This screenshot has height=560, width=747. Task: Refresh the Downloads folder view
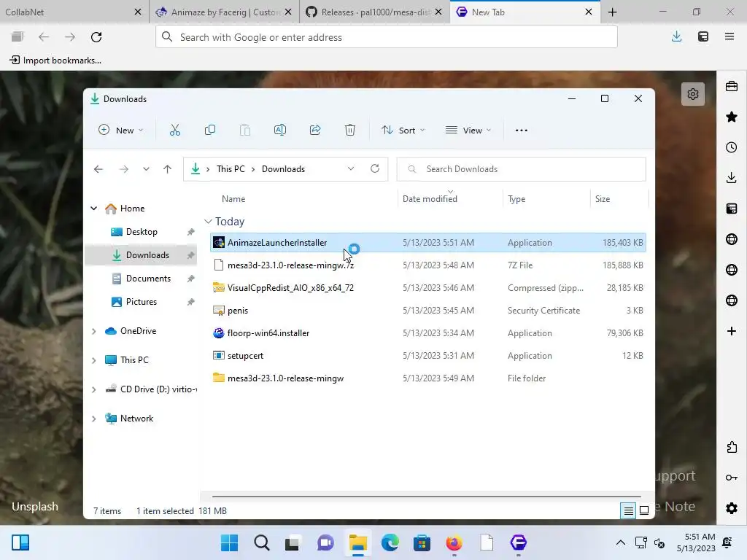(x=375, y=168)
